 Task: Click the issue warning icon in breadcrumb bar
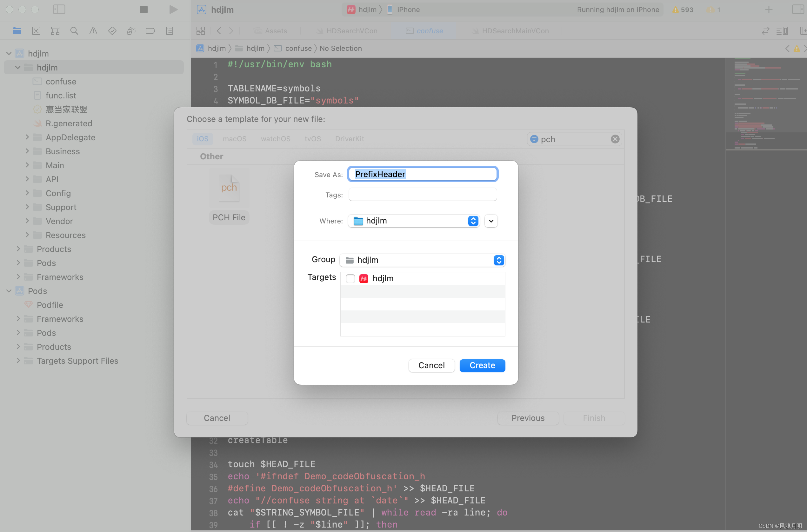pos(797,49)
